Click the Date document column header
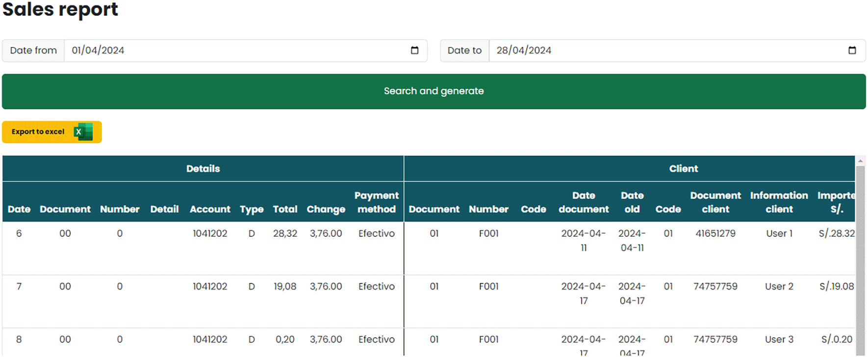868x357 pixels. pyautogui.click(x=584, y=202)
